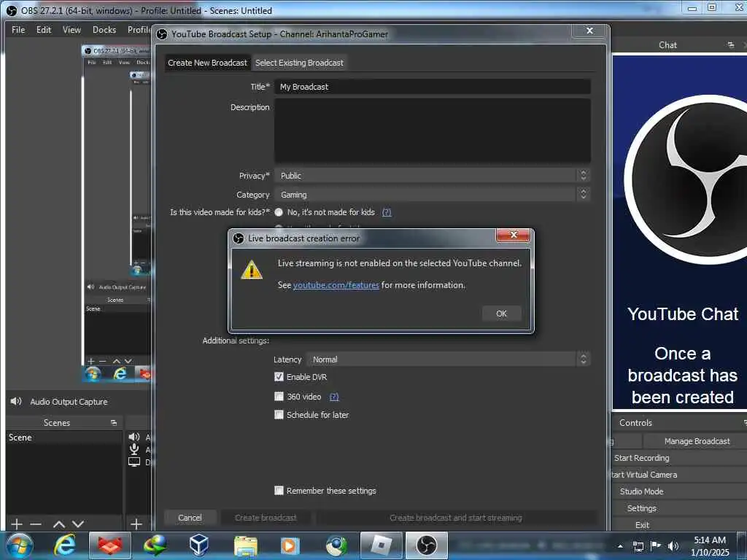Toggle the Enable DVR checkbox
This screenshot has height=560, width=747.
(x=279, y=377)
